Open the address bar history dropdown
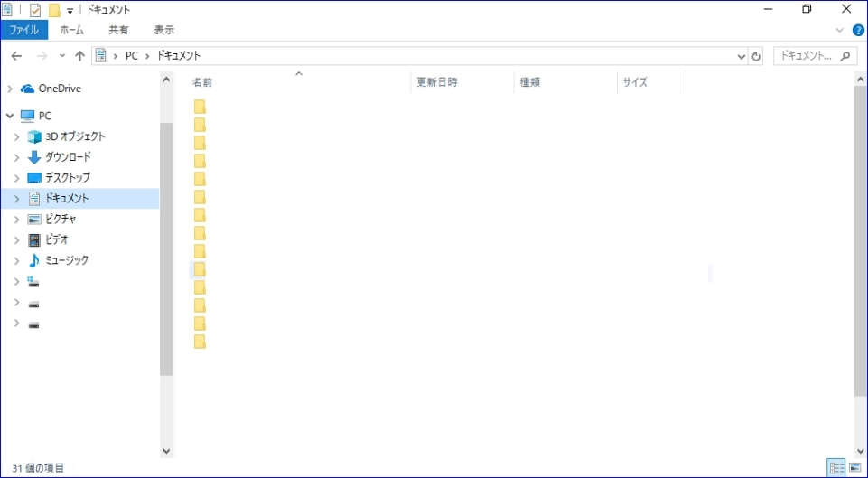 (x=742, y=56)
